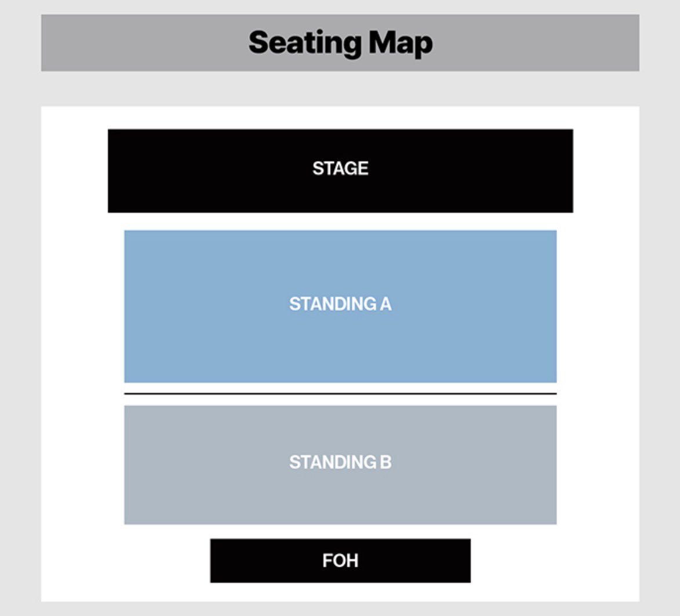Click divider line between Standing A and B
Image resolution: width=680 pixels, height=616 pixels.
[340, 394]
